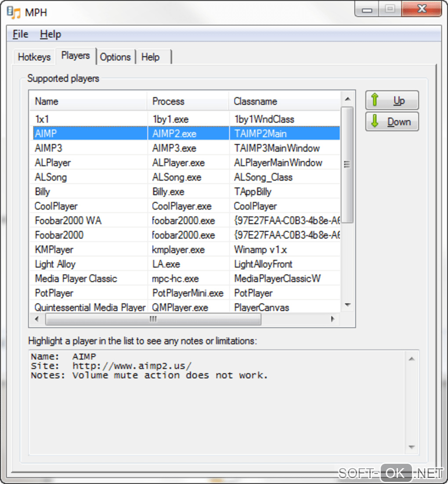
Task: Switch to the Options tab
Action: click(x=116, y=57)
